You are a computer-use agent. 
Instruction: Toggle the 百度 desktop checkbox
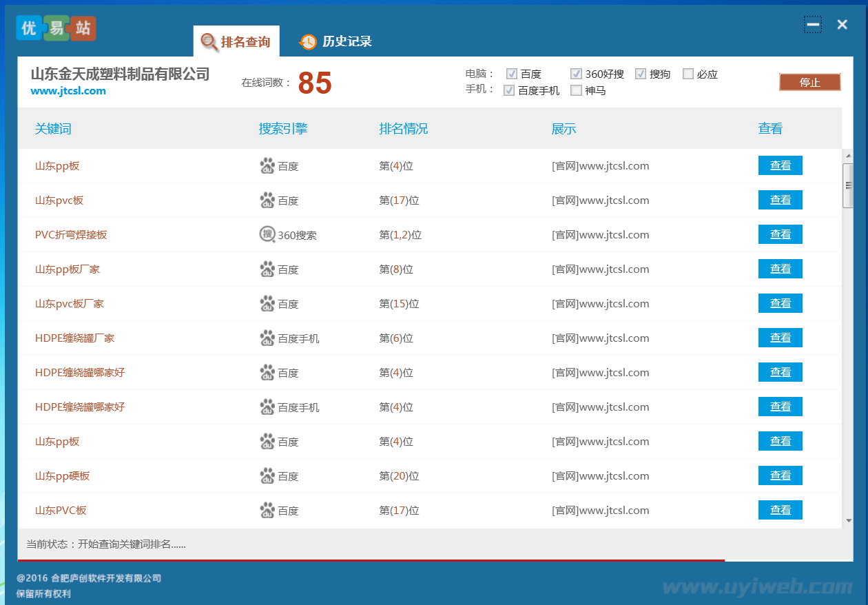(512, 74)
